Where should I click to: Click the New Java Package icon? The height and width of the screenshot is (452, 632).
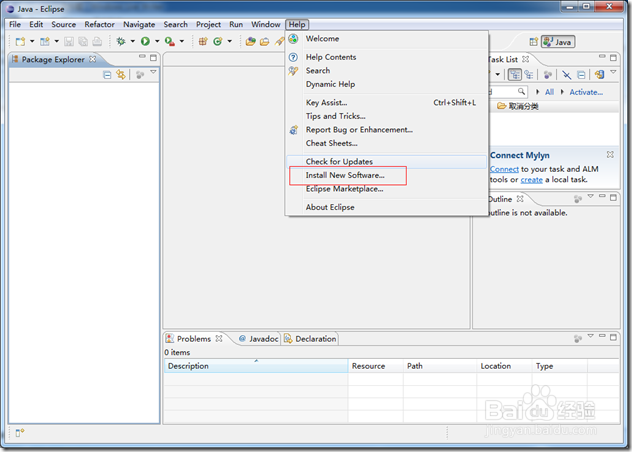pyautogui.click(x=203, y=42)
